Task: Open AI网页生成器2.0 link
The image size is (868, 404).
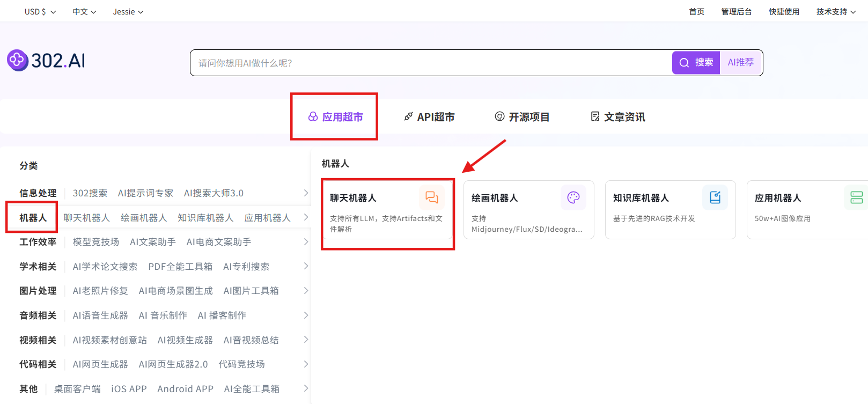Action: 173,364
